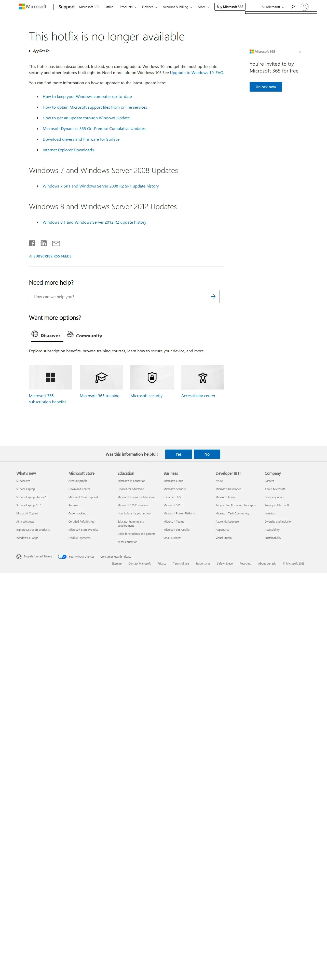Open Contact Microsoft footer link
Viewport: 327px width, 980px height.
coord(140,564)
